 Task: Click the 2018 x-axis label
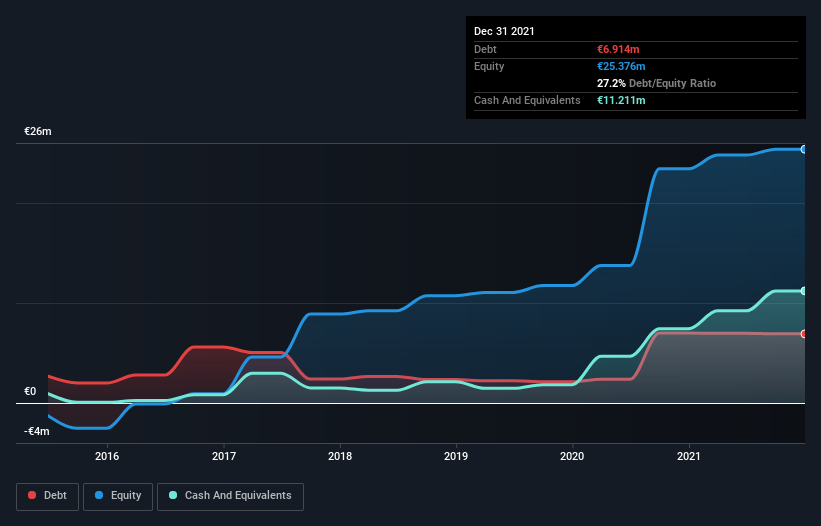340,456
